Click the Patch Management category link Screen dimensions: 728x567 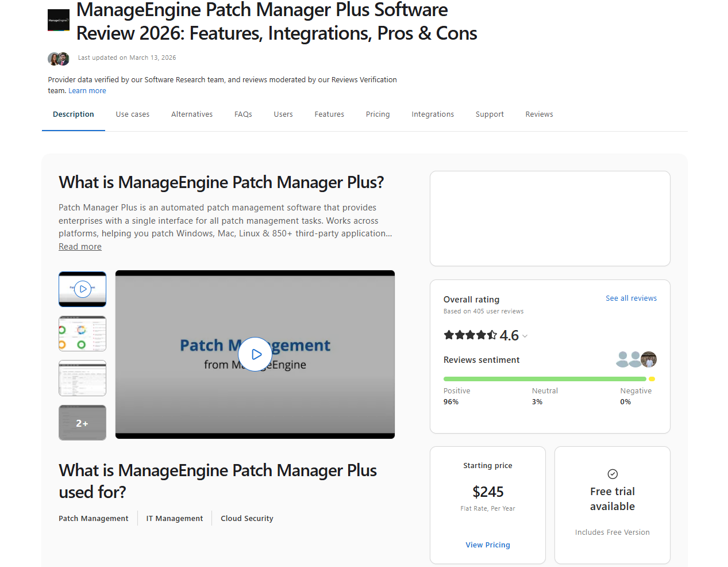(94, 519)
